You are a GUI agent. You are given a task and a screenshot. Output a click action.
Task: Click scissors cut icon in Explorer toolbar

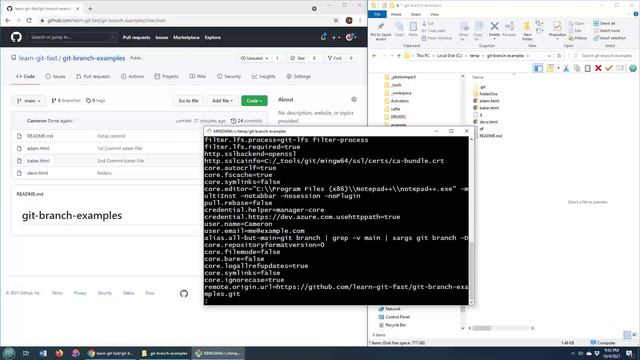click(x=566, y=68)
